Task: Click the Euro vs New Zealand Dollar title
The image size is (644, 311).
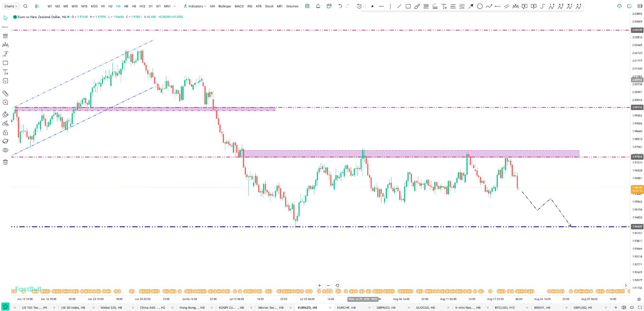Action: pos(42,17)
